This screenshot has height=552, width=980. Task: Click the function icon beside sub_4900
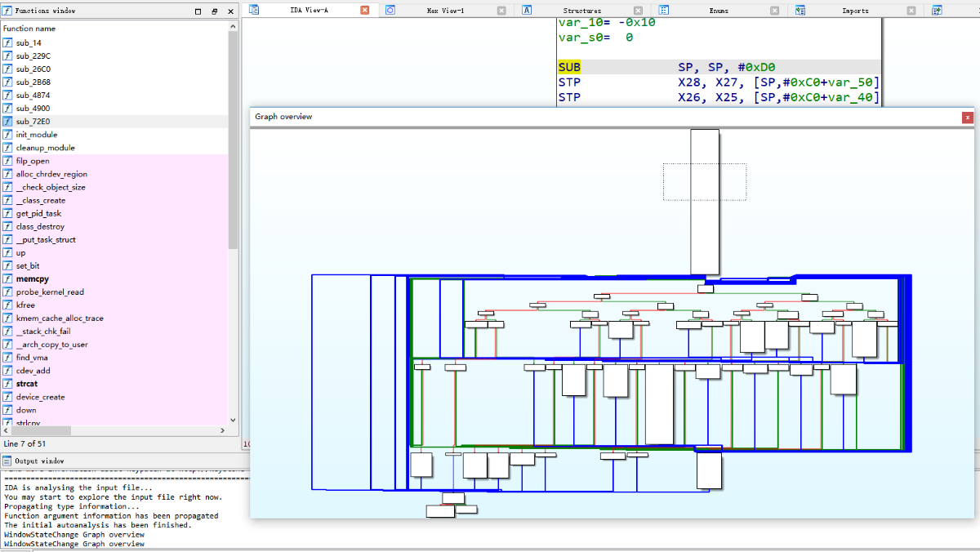click(x=7, y=109)
